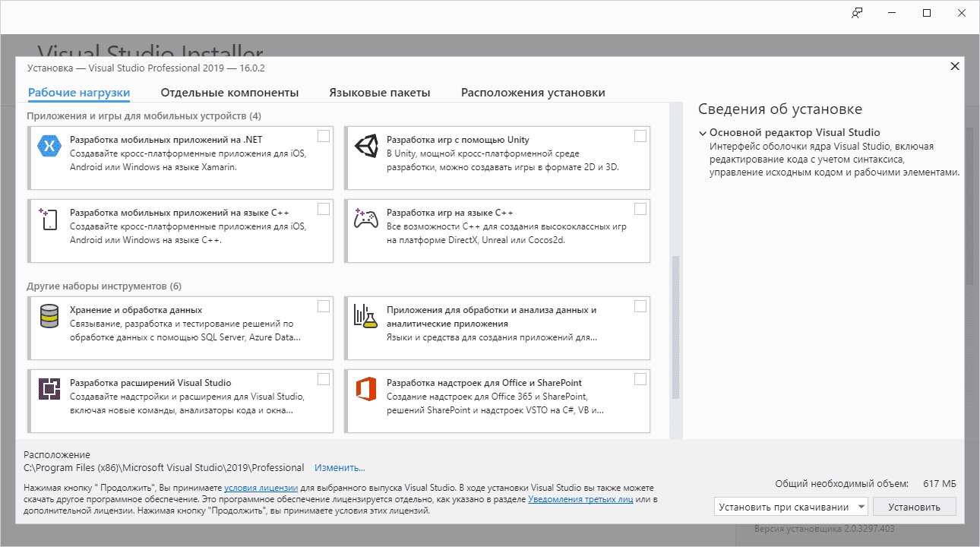Screen dimensions: 980x547
Task: Close the installation dialog with X
Action: (955, 66)
